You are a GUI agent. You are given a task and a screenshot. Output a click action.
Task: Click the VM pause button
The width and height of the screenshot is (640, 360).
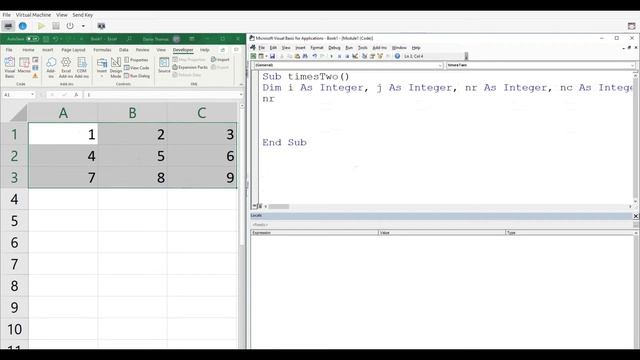tap(56, 26)
